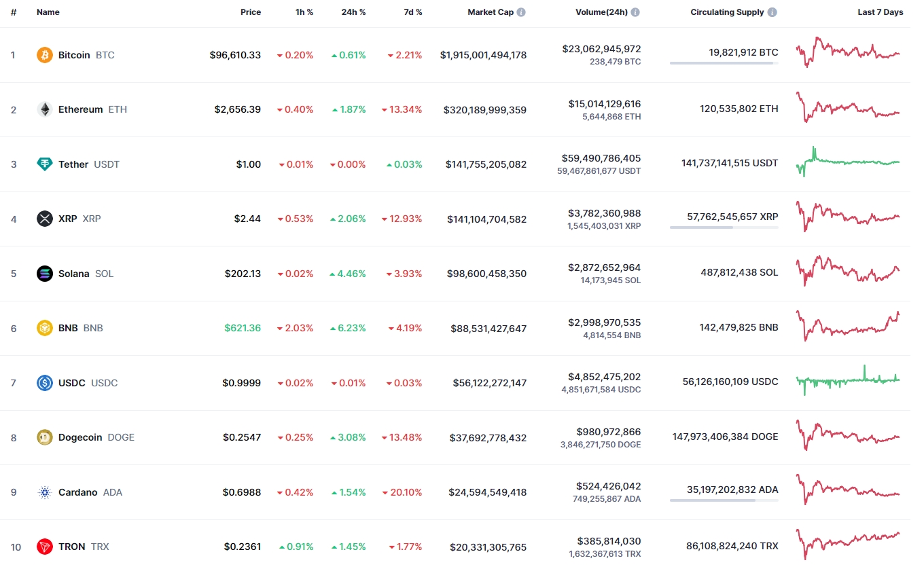Image resolution: width=924 pixels, height=571 pixels.
Task: Click the Dogecoin logo icon
Action: [44, 437]
